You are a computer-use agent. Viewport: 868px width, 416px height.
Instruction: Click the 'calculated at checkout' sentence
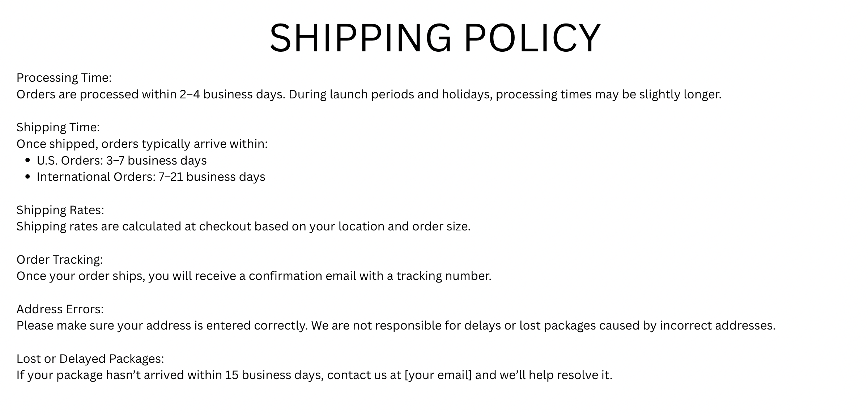tap(243, 226)
